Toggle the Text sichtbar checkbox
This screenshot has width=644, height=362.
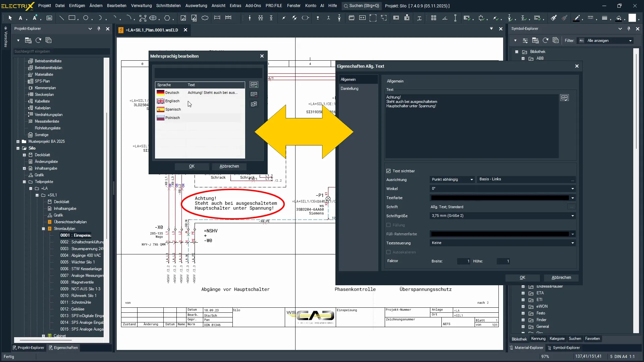tap(388, 171)
